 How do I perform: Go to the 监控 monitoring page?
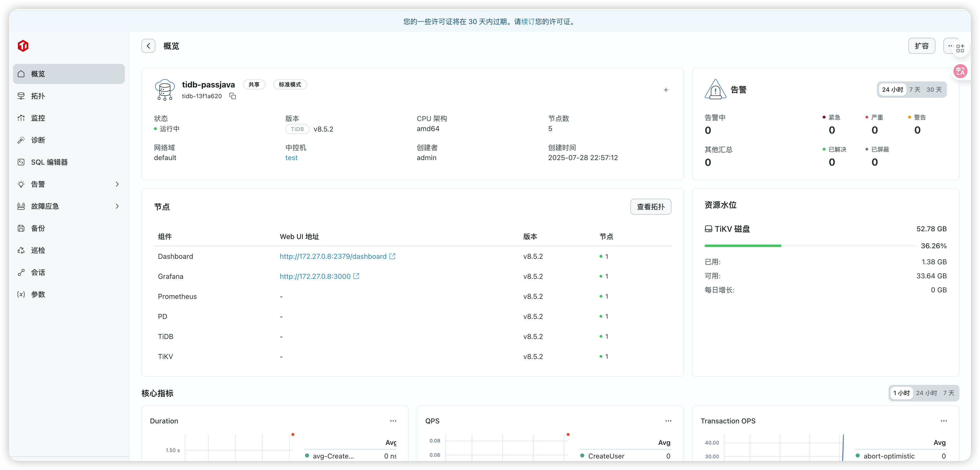[38, 118]
